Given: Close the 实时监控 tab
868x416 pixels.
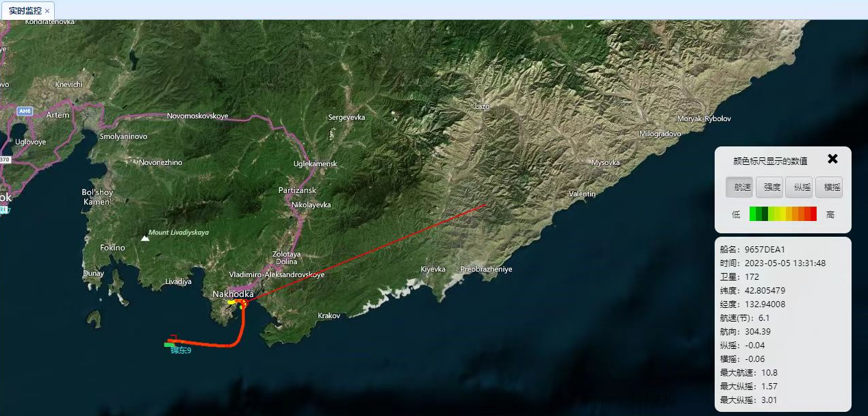Looking at the screenshot, I should pyautogui.click(x=47, y=11).
